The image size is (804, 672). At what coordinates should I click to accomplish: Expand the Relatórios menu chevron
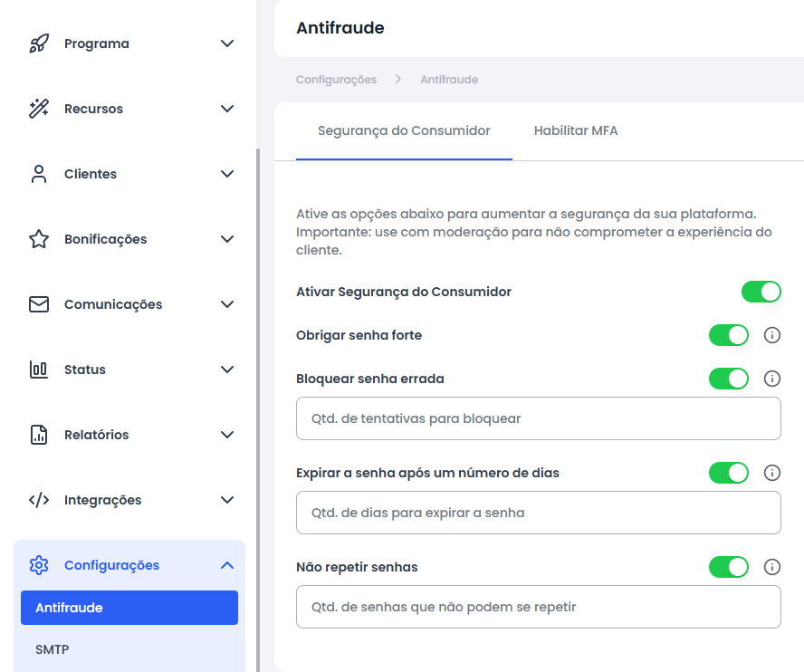point(227,435)
